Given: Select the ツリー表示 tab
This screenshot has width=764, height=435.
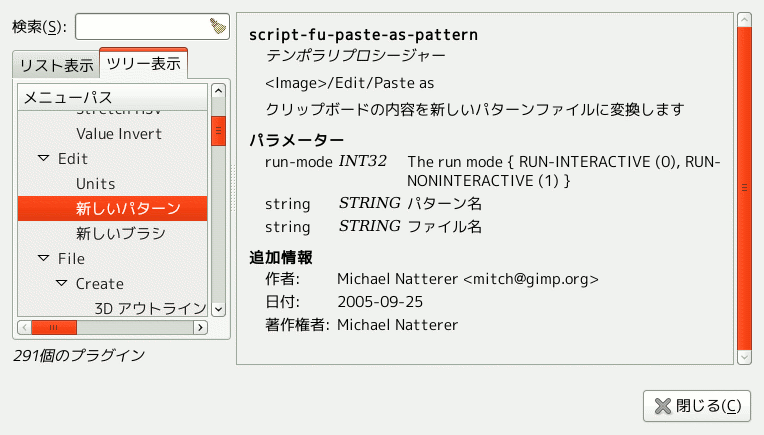Looking at the screenshot, I should 143,63.
